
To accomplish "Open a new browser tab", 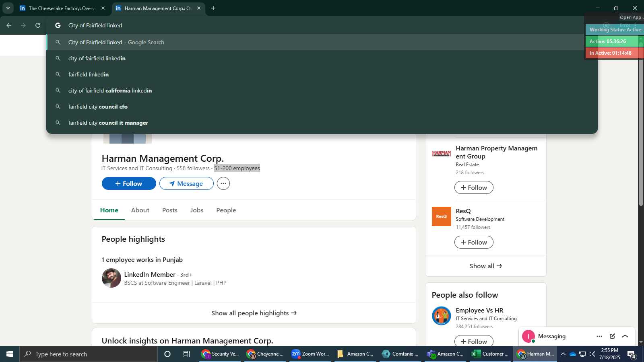I will click(213, 8).
